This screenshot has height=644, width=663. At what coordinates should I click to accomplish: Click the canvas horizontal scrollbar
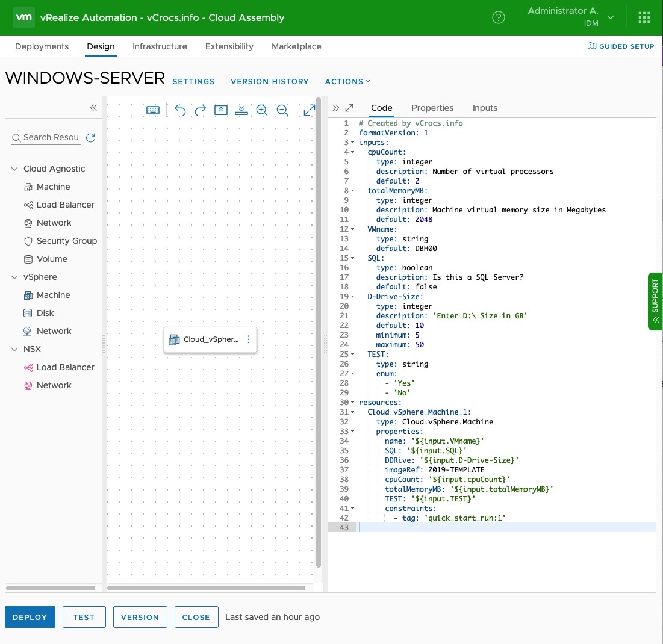[x=207, y=587]
